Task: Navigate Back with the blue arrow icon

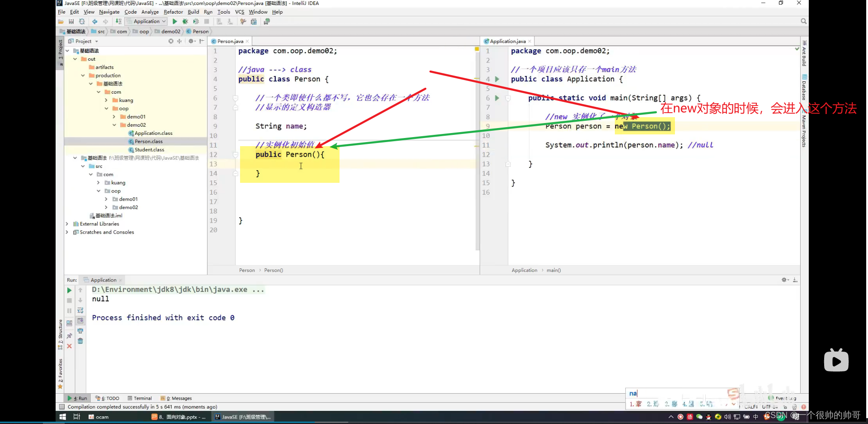Action: [94, 21]
